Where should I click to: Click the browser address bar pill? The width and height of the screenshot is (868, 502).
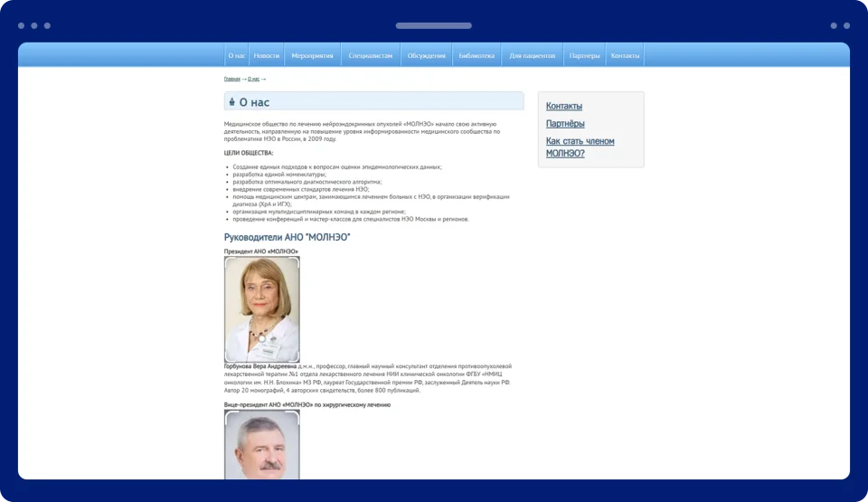point(433,25)
